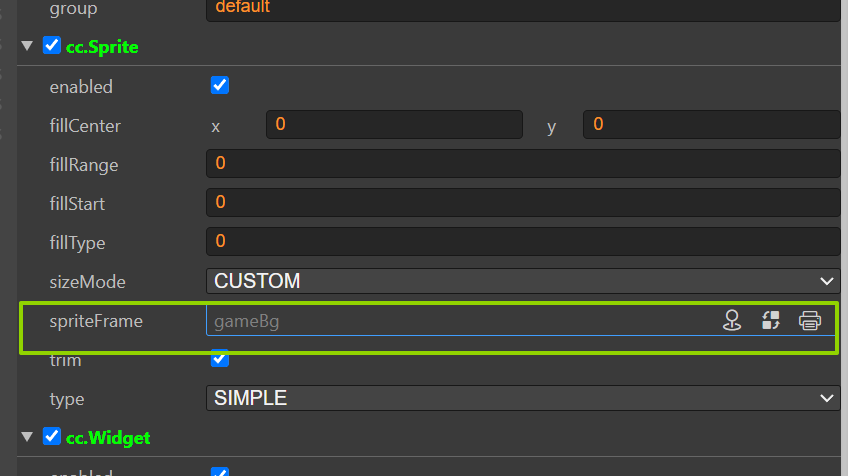Viewport: 848px width, 476px height.
Task: Open the type SIMPLE dropdown
Action: [523, 398]
